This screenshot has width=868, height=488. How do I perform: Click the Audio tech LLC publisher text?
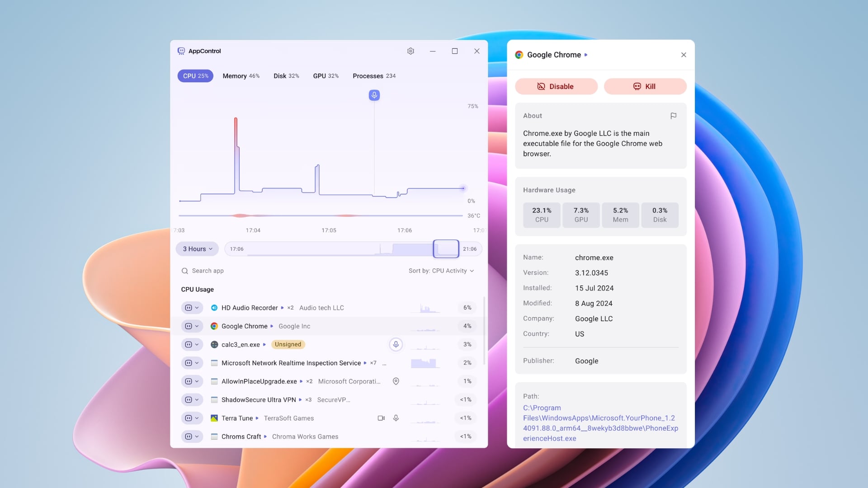(321, 308)
